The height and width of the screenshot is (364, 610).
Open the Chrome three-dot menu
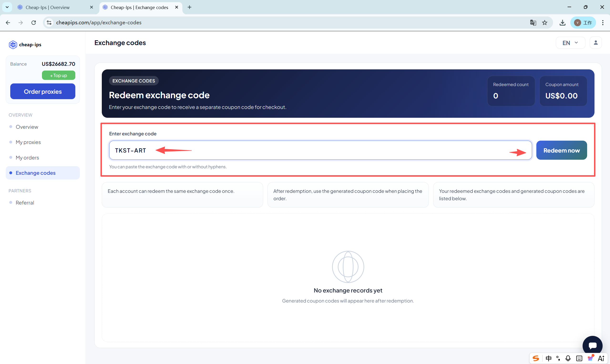[603, 23]
